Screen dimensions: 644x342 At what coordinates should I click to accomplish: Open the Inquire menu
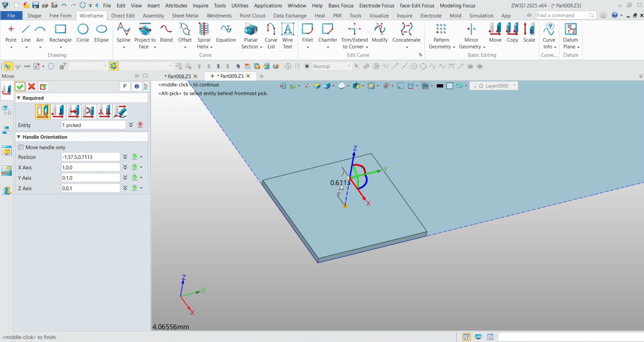[201, 6]
